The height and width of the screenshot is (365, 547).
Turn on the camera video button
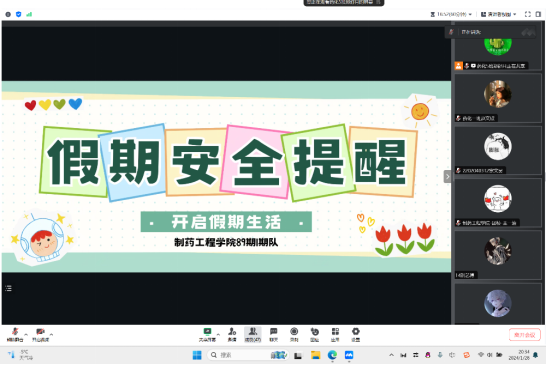(x=40, y=335)
